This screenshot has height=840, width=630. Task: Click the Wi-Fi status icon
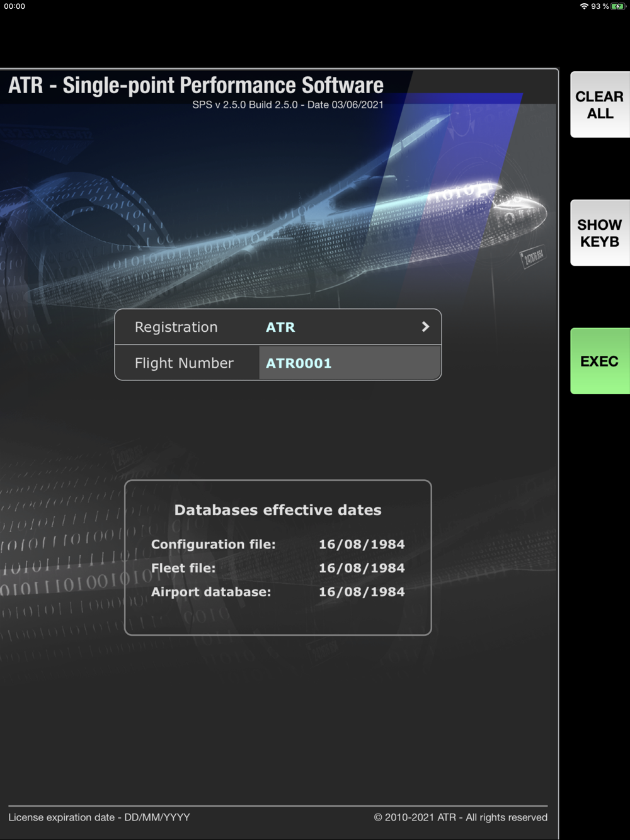(584, 6)
